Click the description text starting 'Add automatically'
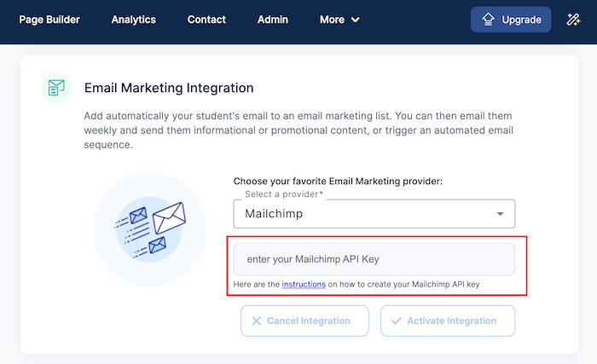Image resolution: width=597 pixels, height=364 pixels. [298, 130]
